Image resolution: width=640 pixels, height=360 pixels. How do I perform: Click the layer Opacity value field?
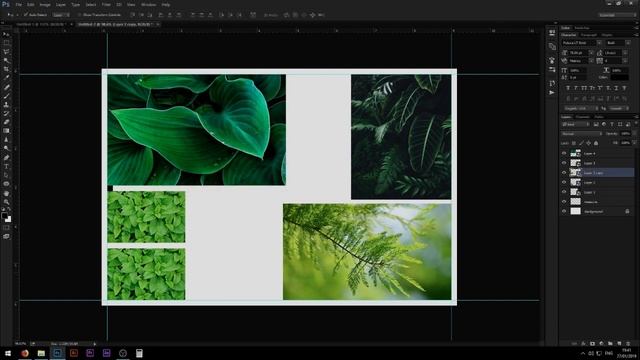pyautogui.click(x=625, y=133)
